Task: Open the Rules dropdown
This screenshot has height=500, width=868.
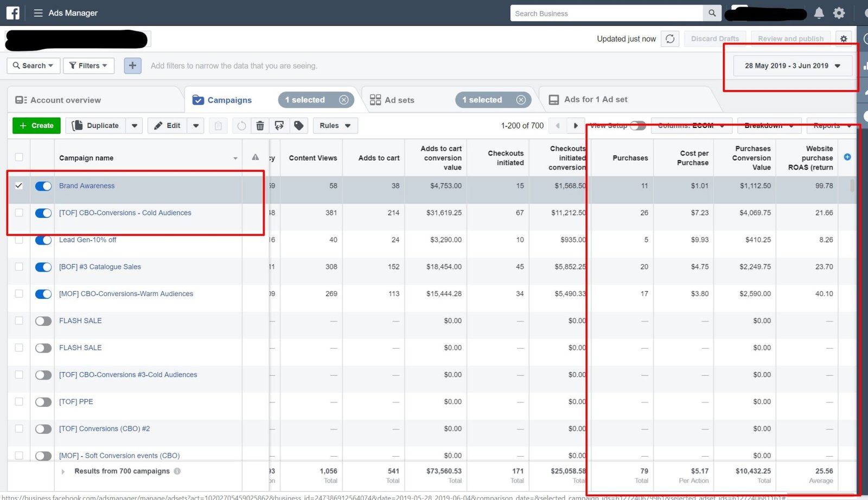Action: click(x=335, y=126)
